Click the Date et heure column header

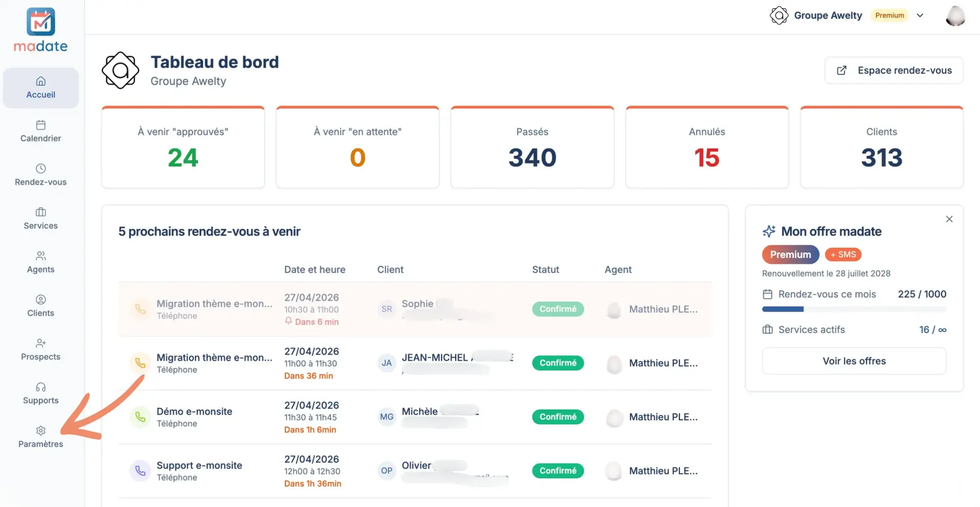click(315, 269)
